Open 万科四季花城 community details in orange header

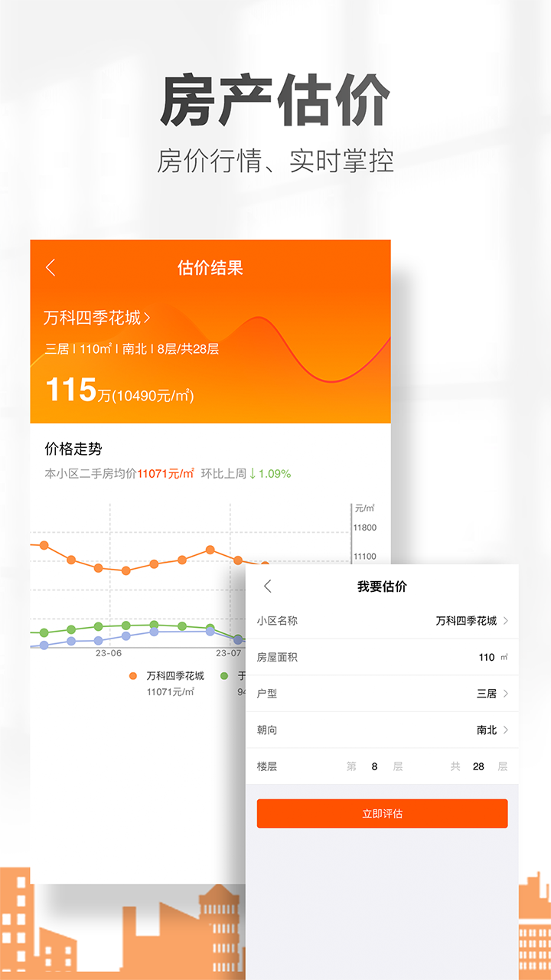[96, 318]
